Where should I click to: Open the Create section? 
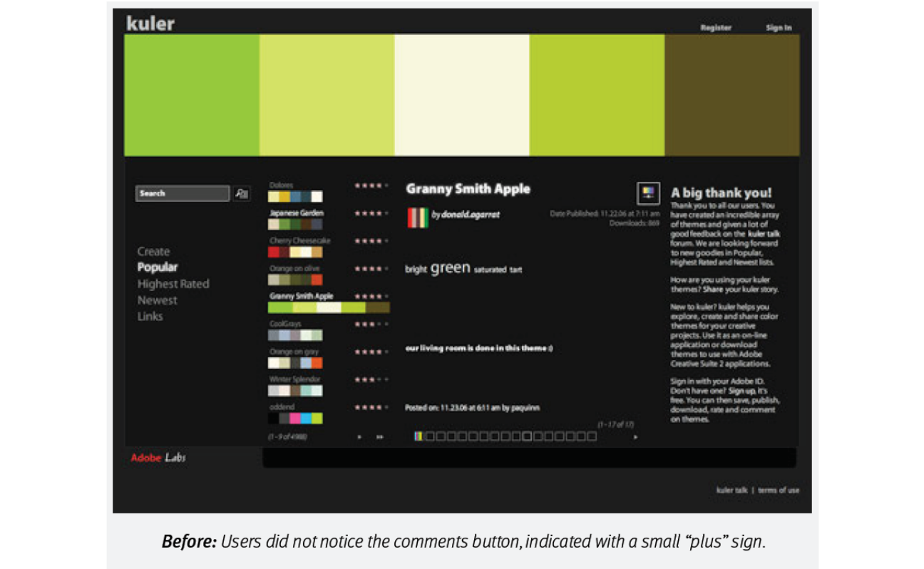[153, 252]
